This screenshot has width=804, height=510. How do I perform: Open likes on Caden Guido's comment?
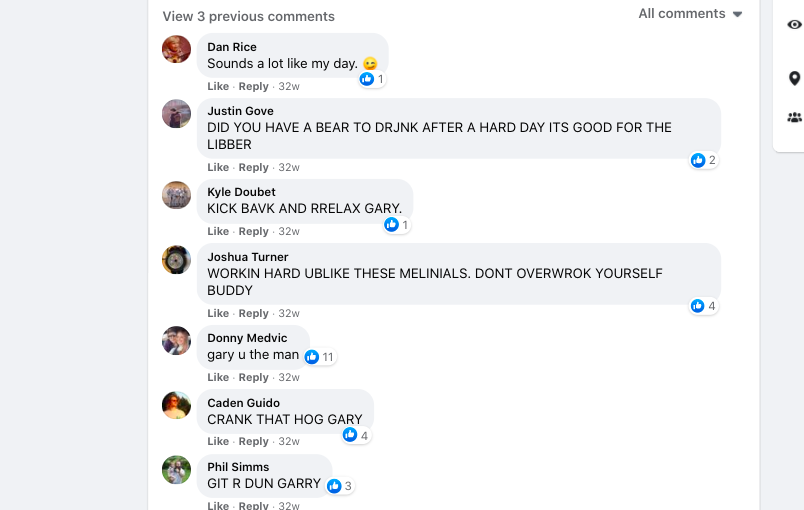coord(357,435)
